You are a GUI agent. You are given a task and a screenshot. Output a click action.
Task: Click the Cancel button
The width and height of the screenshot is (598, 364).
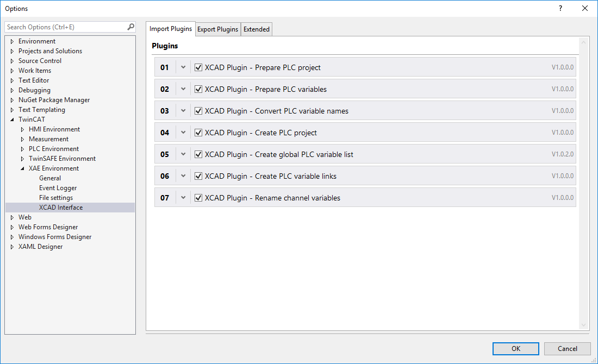567,348
